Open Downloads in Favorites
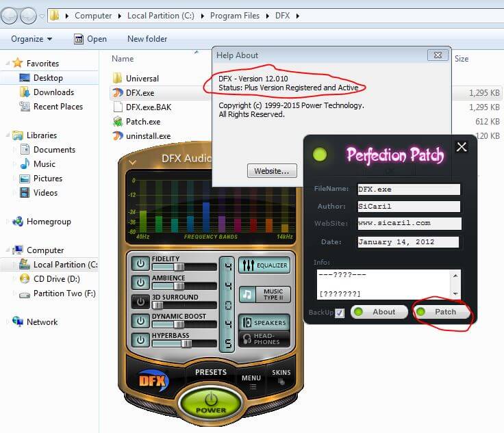504x433 pixels. [x=53, y=92]
